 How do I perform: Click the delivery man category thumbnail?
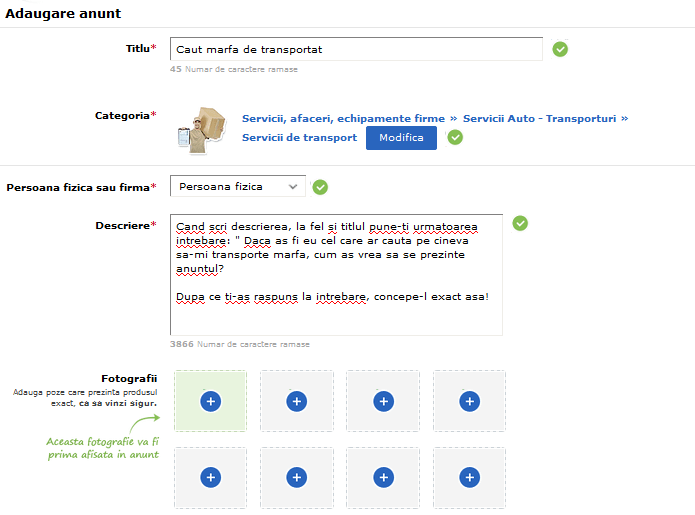pyautogui.click(x=202, y=130)
